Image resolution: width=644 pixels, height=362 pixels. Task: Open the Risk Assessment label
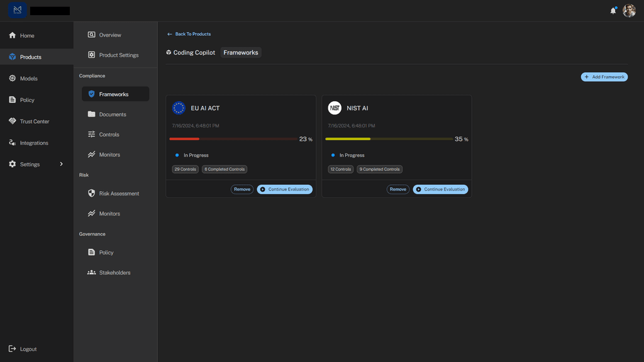click(119, 194)
